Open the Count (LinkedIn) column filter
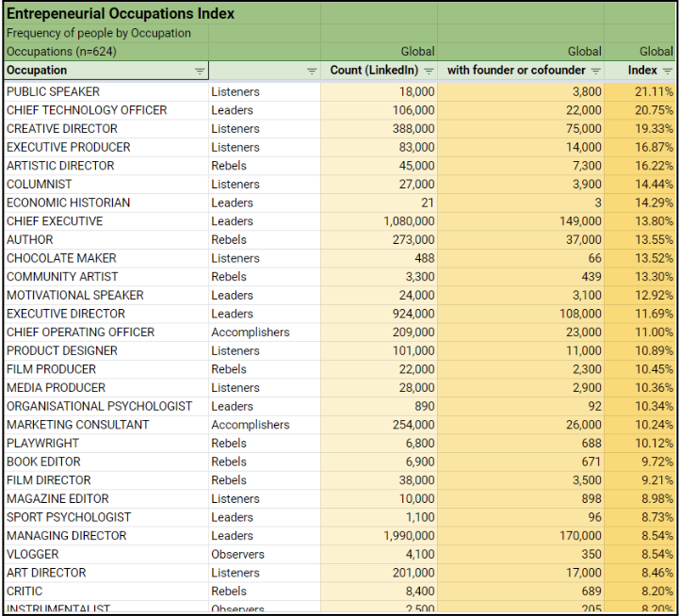680x616 pixels. click(429, 72)
